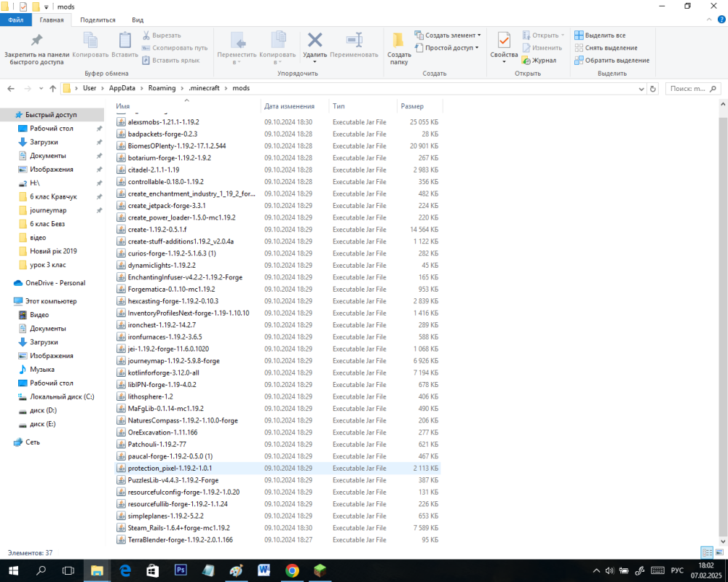Click Select all (Выделить все)

click(600, 35)
